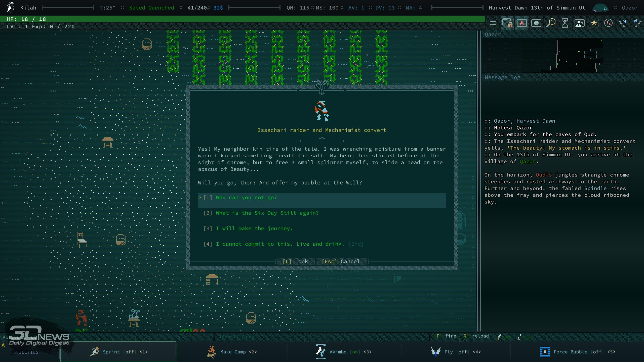The height and width of the screenshot is (362, 644).
Task: Click the green Qazor link in message log
Action: pos(528,161)
